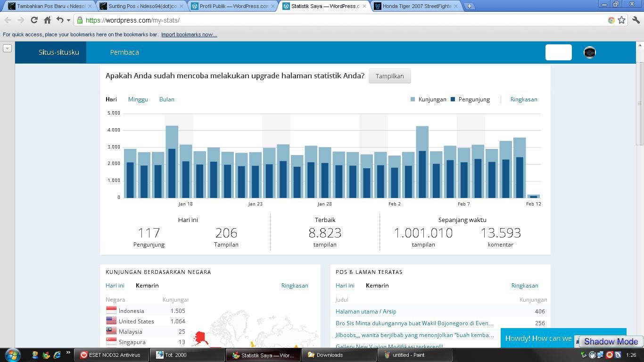The height and width of the screenshot is (362, 644).
Task: Bookmark this page with the star icon
Action: tap(621, 20)
